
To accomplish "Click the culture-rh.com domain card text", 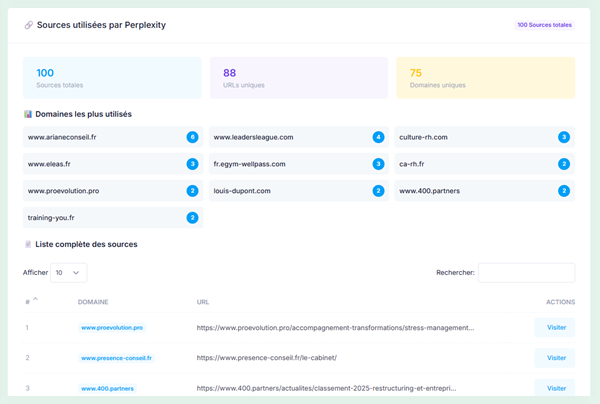I will tap(423, 137).
